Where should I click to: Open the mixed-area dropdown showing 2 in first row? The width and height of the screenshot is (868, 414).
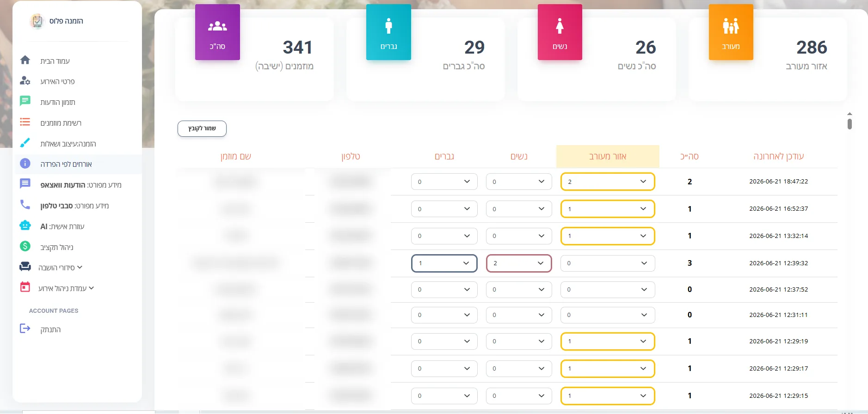608,182
